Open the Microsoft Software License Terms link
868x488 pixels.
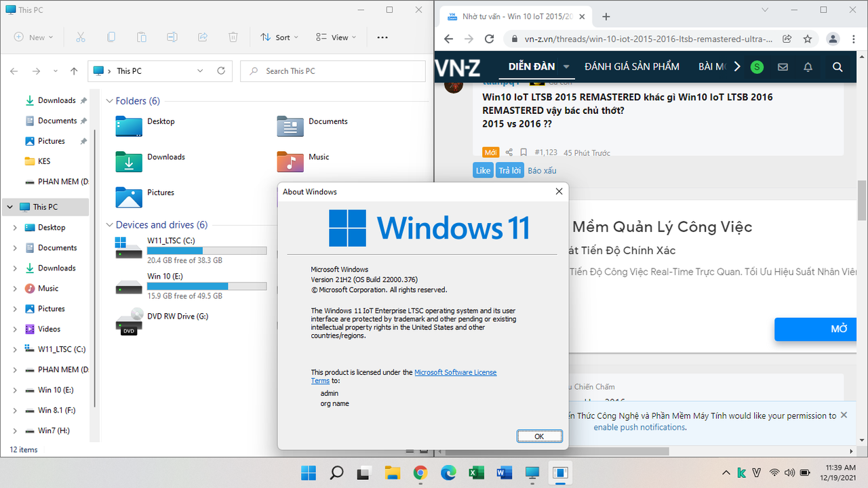455,371
